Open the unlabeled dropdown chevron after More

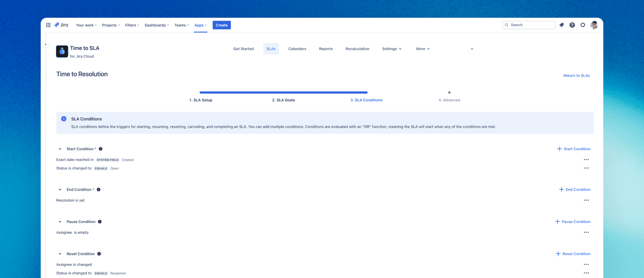472,49
